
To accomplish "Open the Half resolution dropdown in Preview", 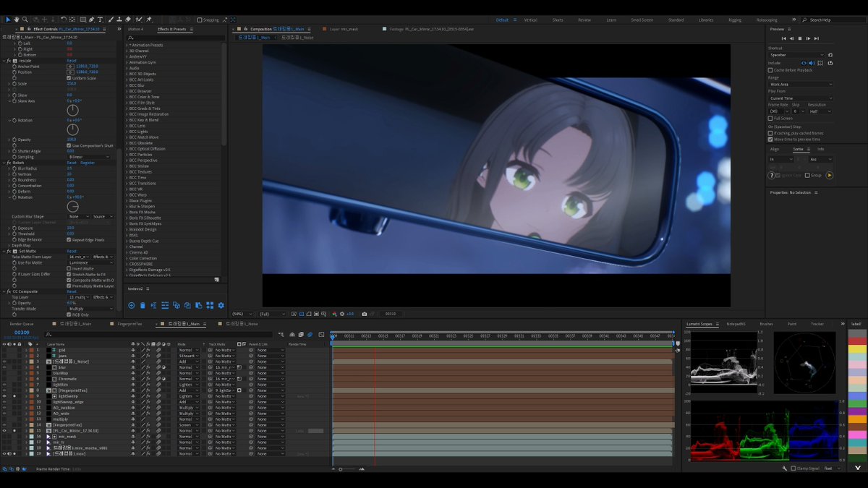I will [x=820, y=111].
